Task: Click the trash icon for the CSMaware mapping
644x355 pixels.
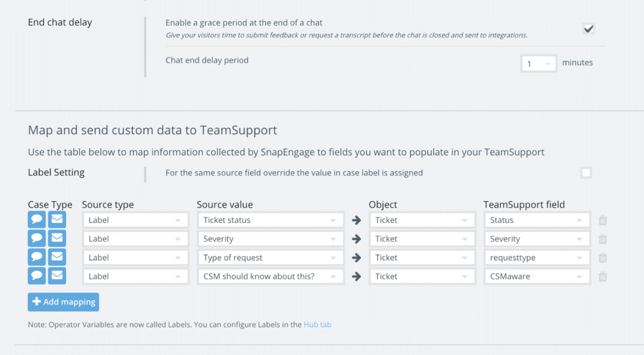Action: click(x=602, y=276)
